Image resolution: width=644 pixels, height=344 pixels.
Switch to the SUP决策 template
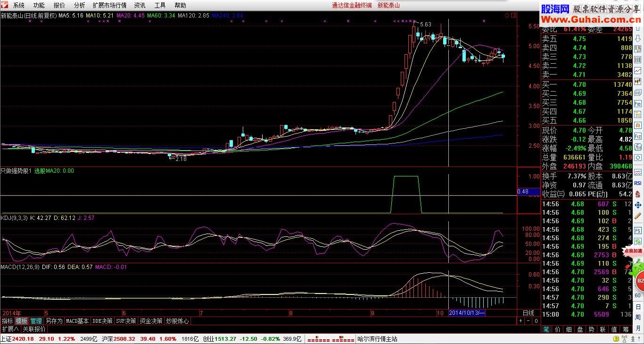click(x=126, y=321)
